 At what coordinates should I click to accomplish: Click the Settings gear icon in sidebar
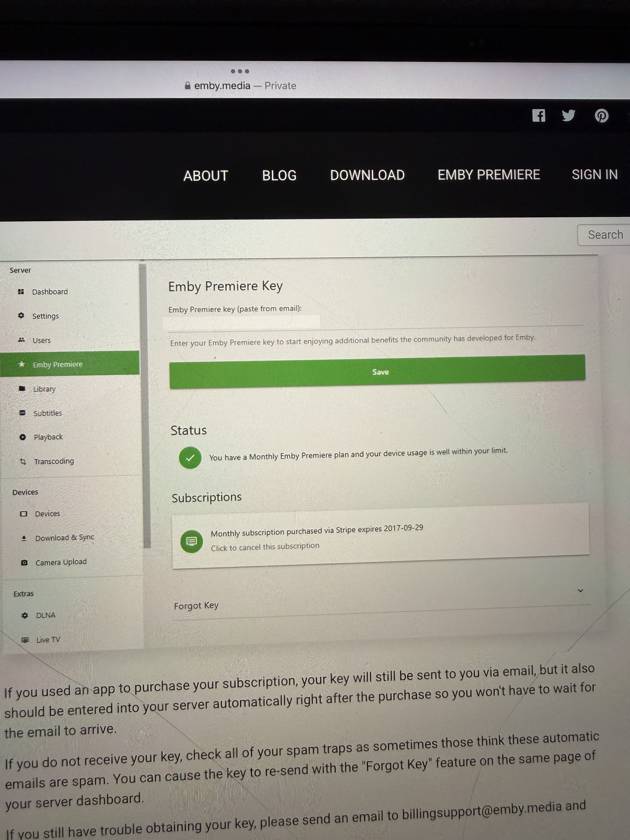click(21, 316)
